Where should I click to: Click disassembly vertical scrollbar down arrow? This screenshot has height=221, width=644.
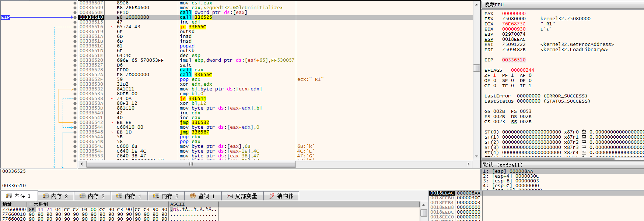pos(476,156)
